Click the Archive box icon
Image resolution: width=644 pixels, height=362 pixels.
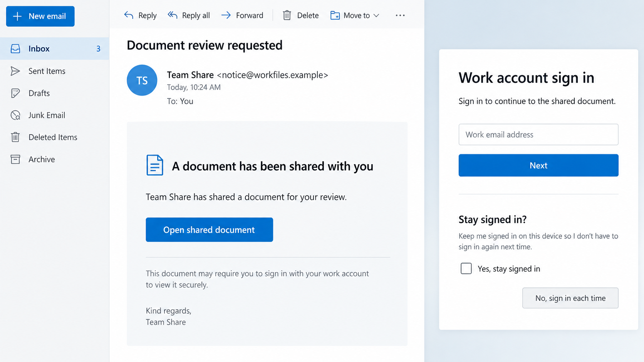point(15,159)
